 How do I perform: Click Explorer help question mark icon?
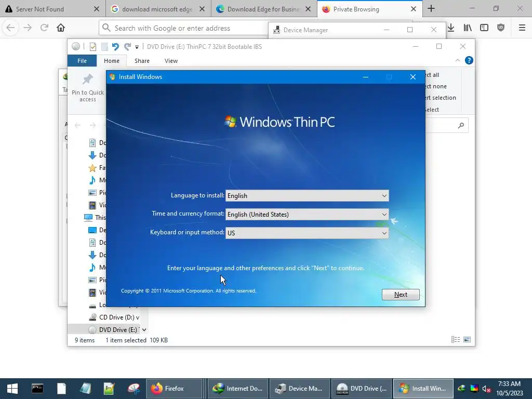[469, 60]
